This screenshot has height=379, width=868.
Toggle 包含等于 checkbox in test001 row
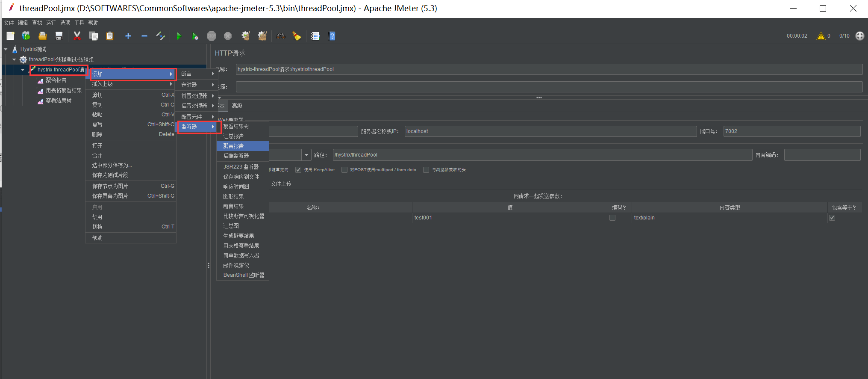point(832,218)
